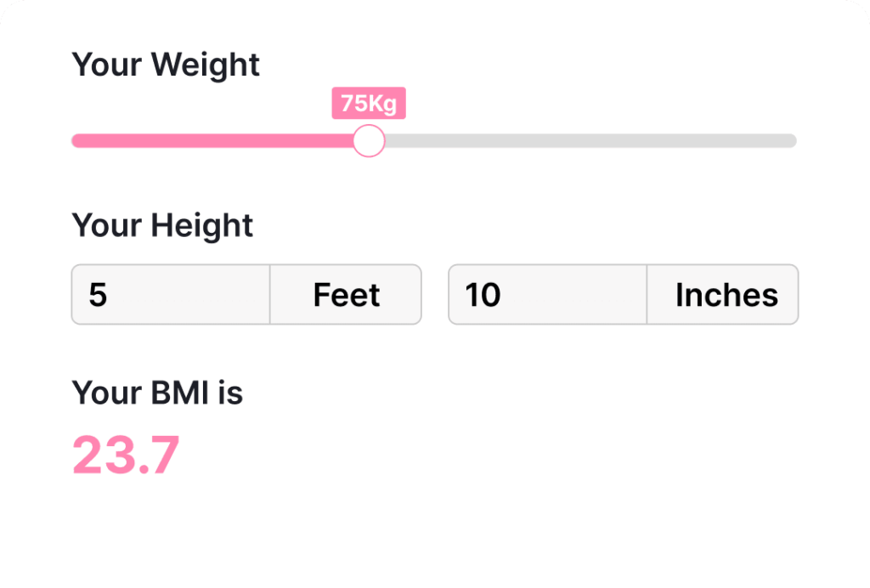Focus the inches height input field

point(547,295)
